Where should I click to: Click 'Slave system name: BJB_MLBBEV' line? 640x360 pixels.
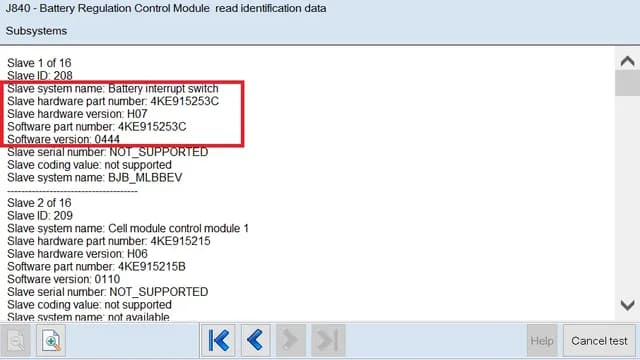[x=95, y=178]
